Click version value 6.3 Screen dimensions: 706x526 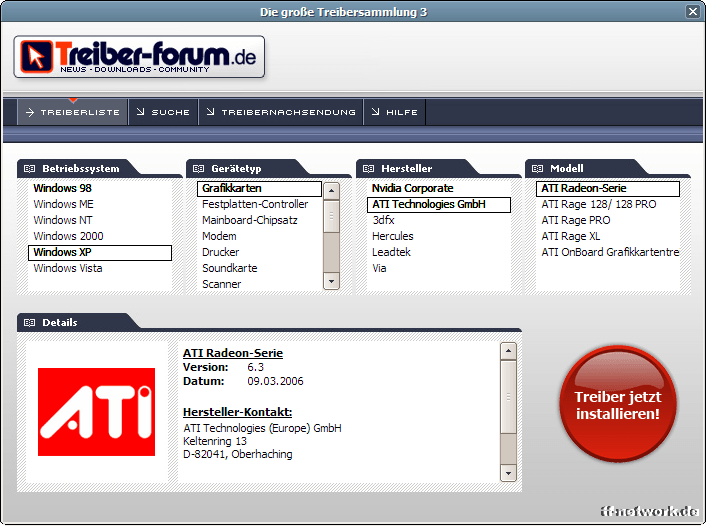click(x=256, y=367)
